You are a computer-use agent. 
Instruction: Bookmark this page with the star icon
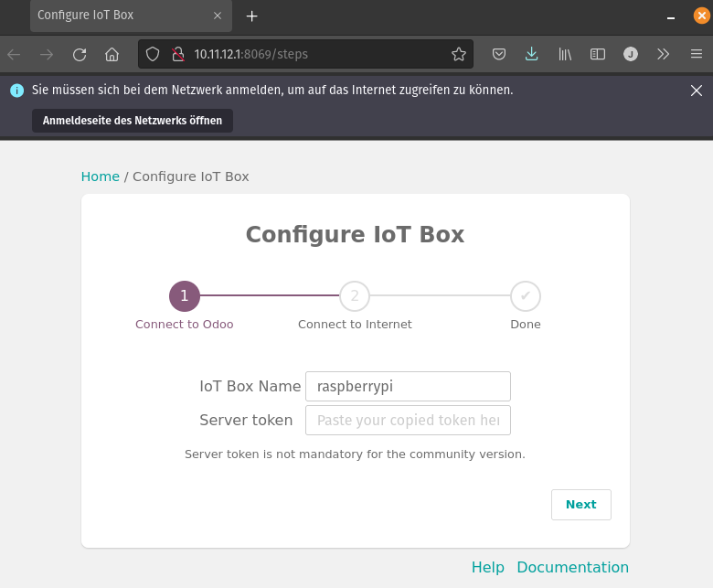pyautogui.click(x=459, y=54)
